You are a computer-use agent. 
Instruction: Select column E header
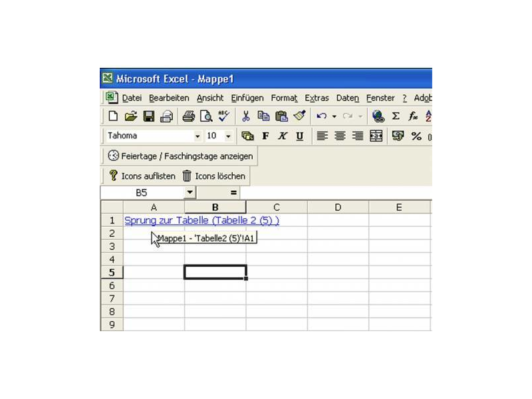coord(400,207)
